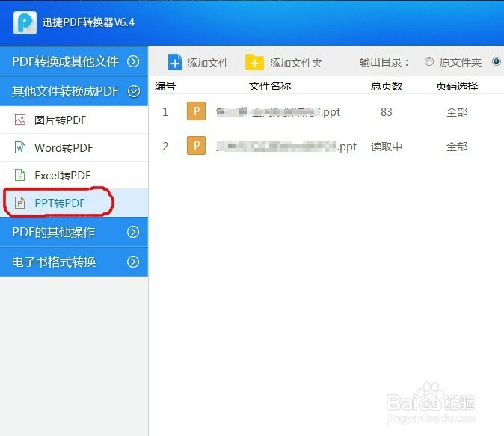This screenshot has height=436, width=504.
Task: Click the 编号 column header
Action: tap(165, 86)
